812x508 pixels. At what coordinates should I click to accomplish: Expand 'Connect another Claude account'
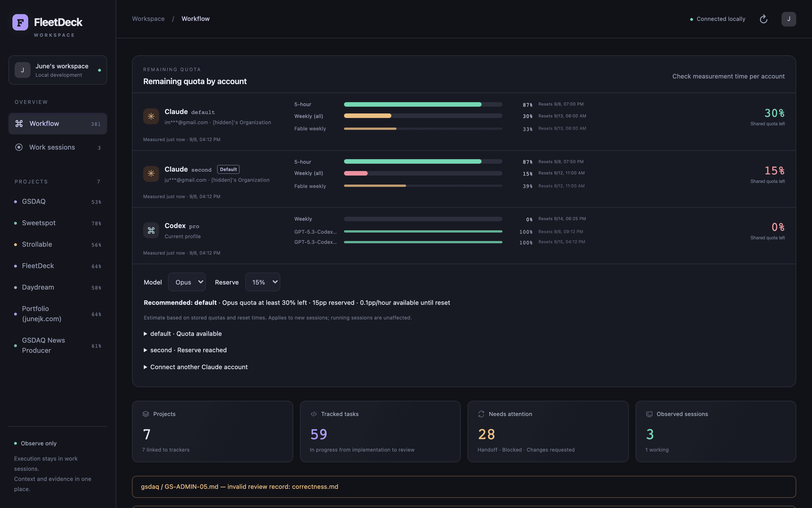[196, 367]
